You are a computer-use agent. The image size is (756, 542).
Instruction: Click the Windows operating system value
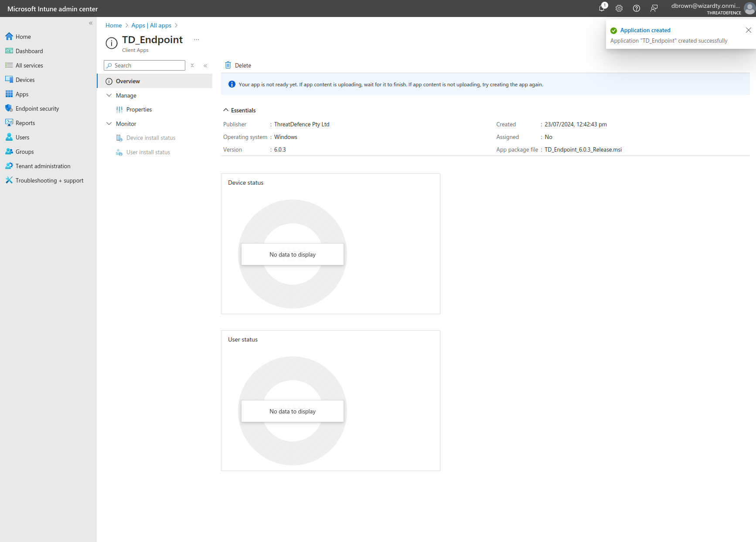click(x=286, y=137)
